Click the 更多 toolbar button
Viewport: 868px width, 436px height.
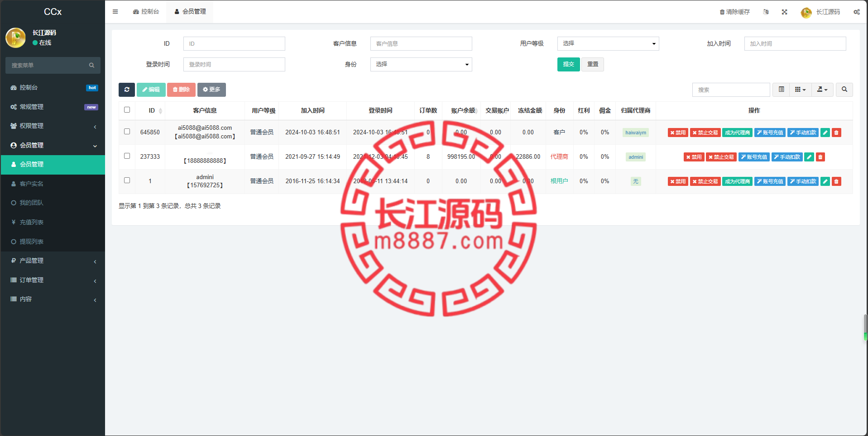211,90
